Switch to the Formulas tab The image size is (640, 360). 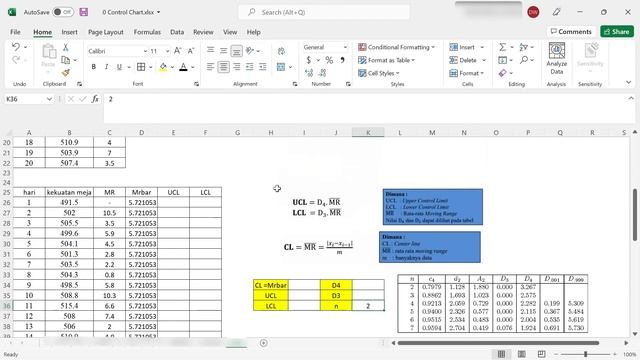click(x=147, y=32)
